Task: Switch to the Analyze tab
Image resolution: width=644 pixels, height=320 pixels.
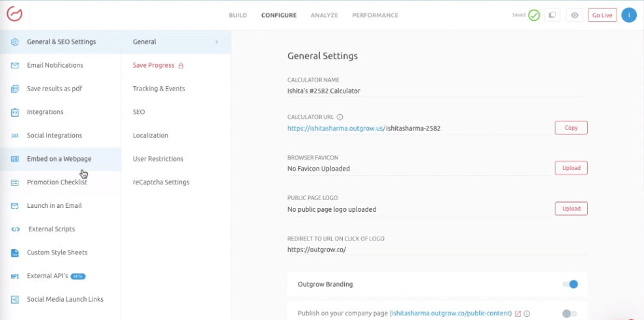Action: tap(324, 15)
